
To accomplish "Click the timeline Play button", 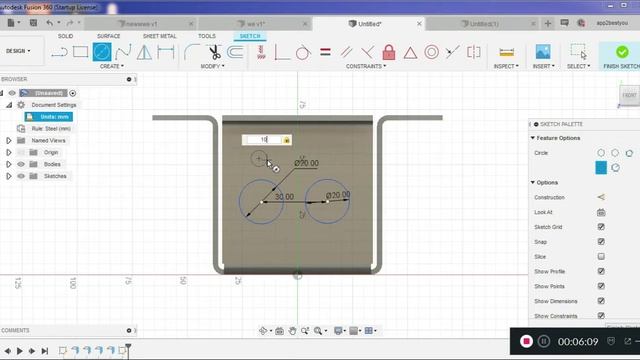I will point(19,351).
